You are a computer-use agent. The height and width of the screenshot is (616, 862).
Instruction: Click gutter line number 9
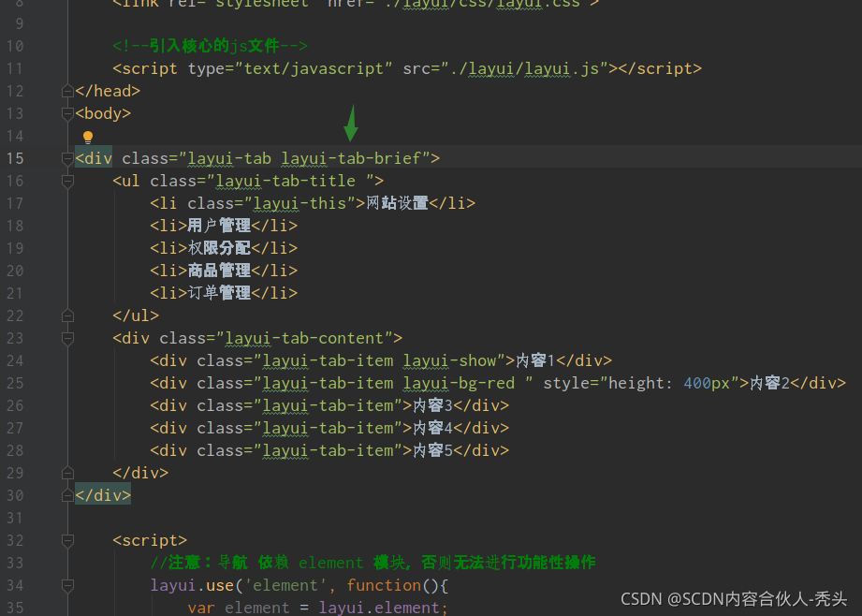20,23
